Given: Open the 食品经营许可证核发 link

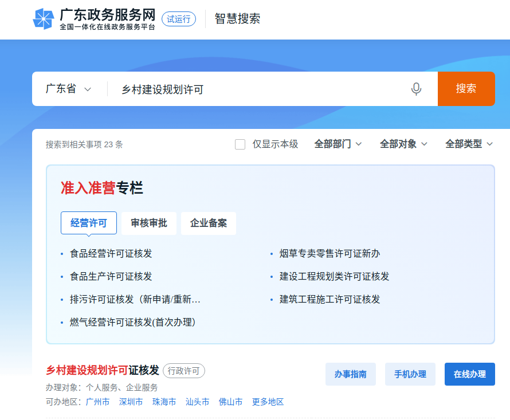Looking at the screenshot, I should coord(111,253).
